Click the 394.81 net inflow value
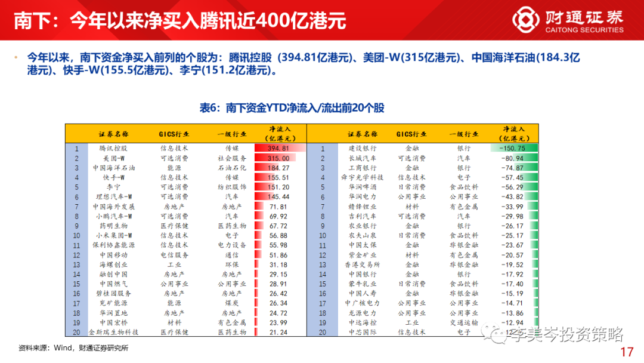This screenshot has height=363, width=644. coord(278,148)
